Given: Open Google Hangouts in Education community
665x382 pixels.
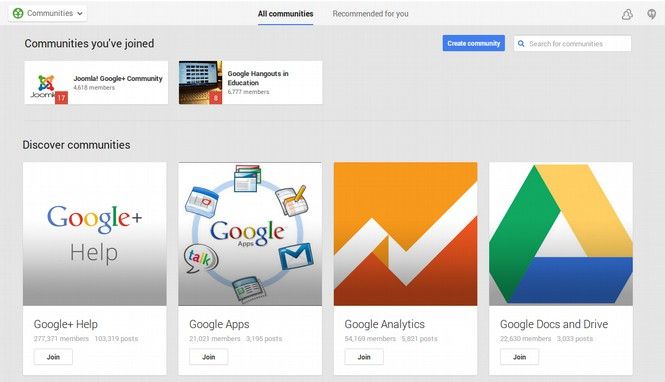Looking at the screenshot, I should pos(250,82).
